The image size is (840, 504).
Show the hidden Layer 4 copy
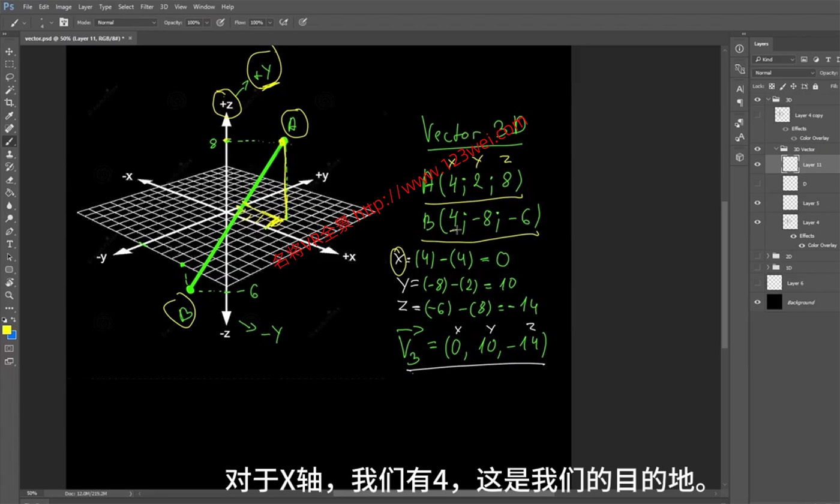(x=757, y=114)
